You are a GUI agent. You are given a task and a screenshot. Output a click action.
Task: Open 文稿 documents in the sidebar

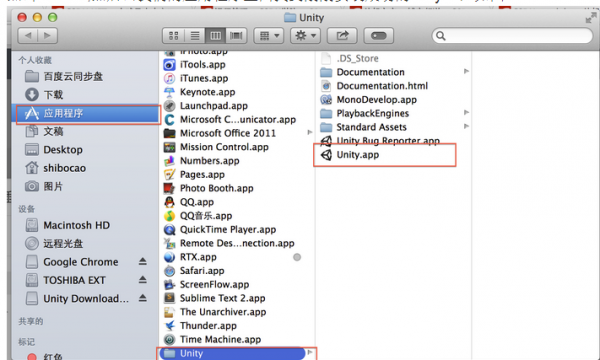tap(44, 131)
